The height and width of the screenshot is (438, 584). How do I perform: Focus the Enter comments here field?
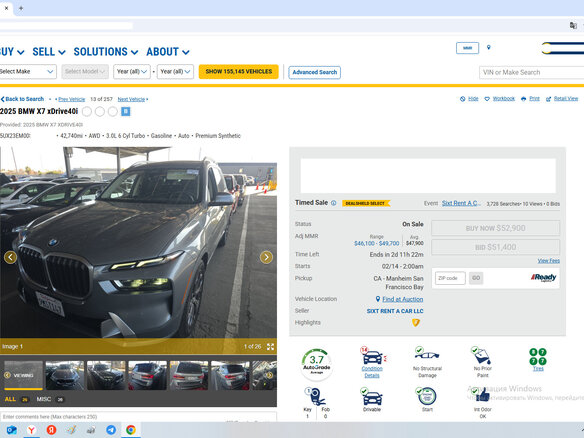pyautogui.click(x=138, y=417)
